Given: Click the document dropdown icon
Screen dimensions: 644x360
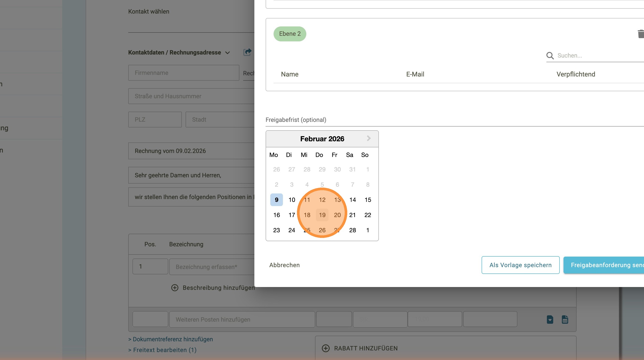Looking at the screenshot, I should coord(550,320).
